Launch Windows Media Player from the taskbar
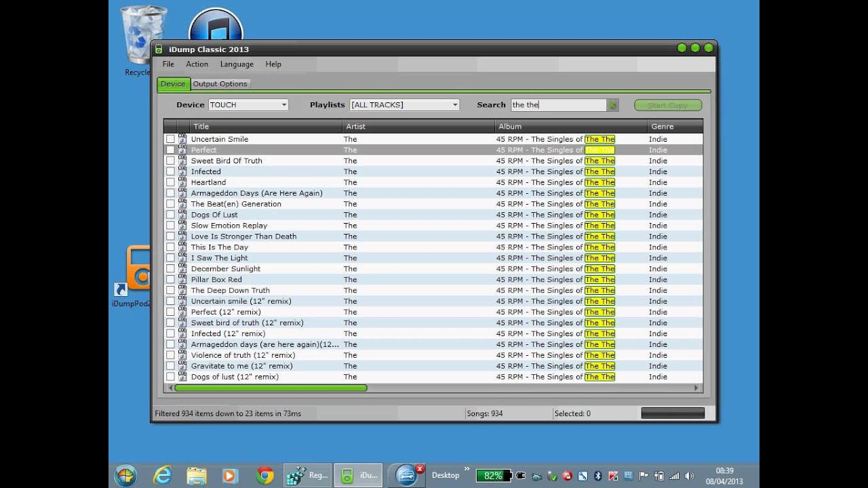Image resolution: width=868 pixels, height=488 pixels. (230, 475)
